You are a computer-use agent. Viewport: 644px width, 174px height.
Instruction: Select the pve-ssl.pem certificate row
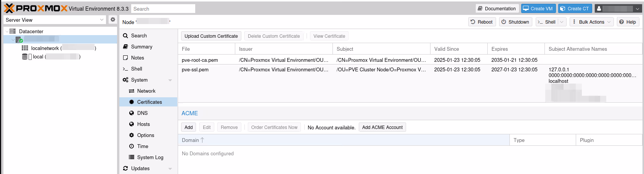pos(305,70)
